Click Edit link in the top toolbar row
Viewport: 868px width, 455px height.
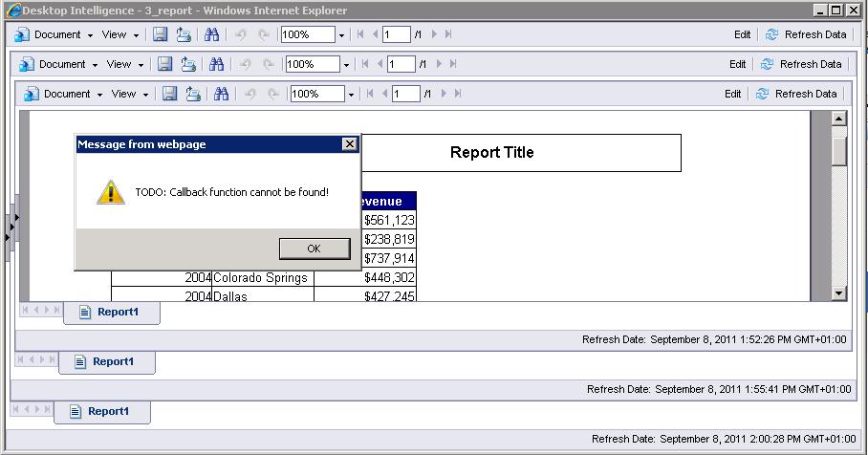tap(742, 34)
